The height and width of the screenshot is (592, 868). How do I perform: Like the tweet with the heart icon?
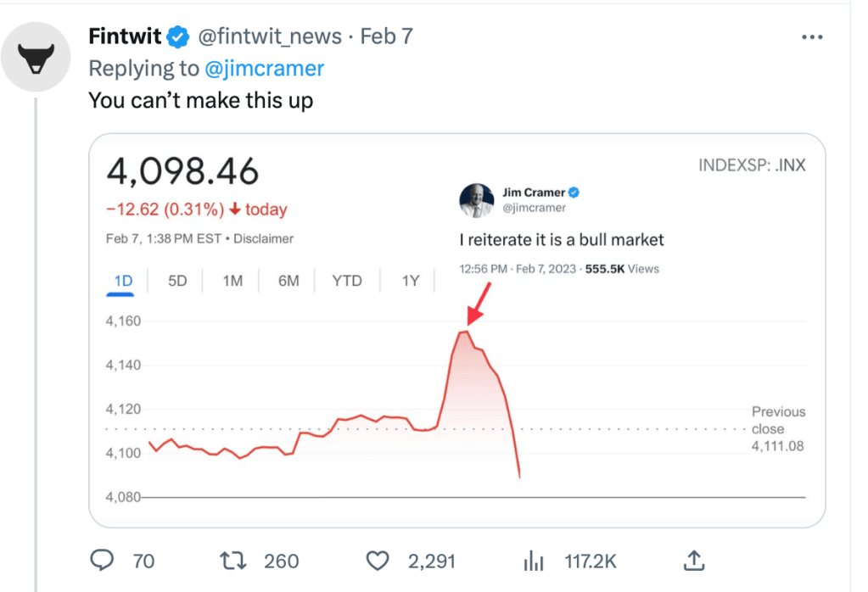(377, 561)
